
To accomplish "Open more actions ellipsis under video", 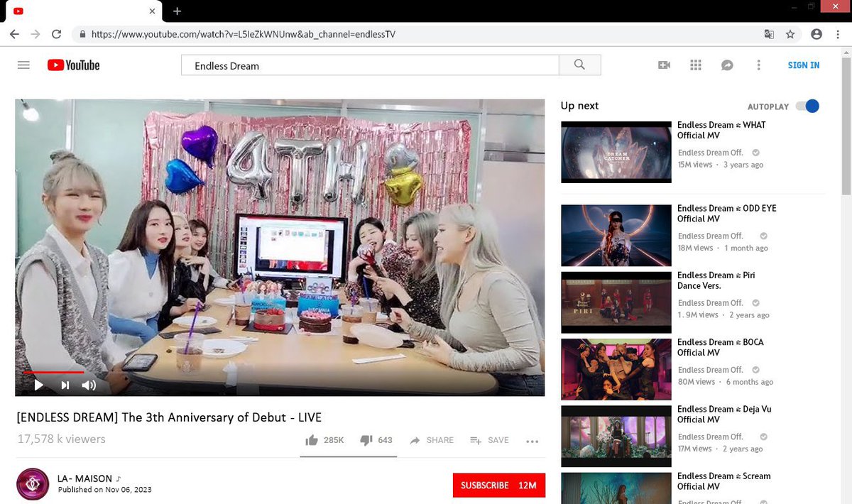I will tap(532, 441).
